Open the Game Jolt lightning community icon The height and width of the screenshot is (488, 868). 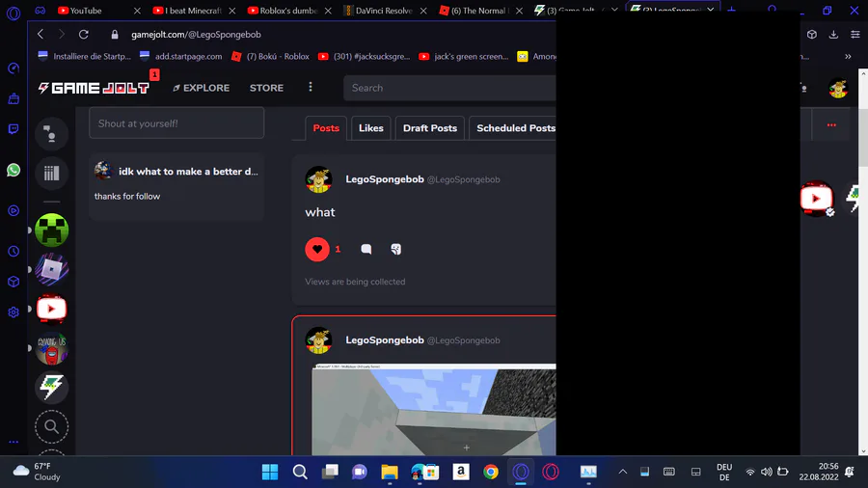click(x=51, y=388)
